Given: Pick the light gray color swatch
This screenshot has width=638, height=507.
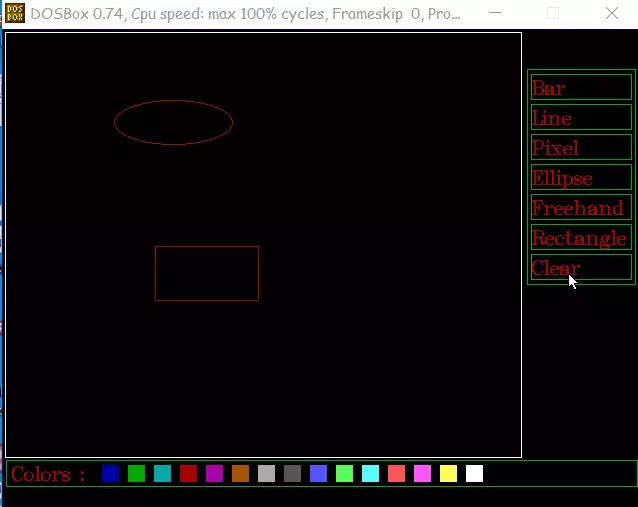Looking at the screenshot, I should click(x=267, y=474).
